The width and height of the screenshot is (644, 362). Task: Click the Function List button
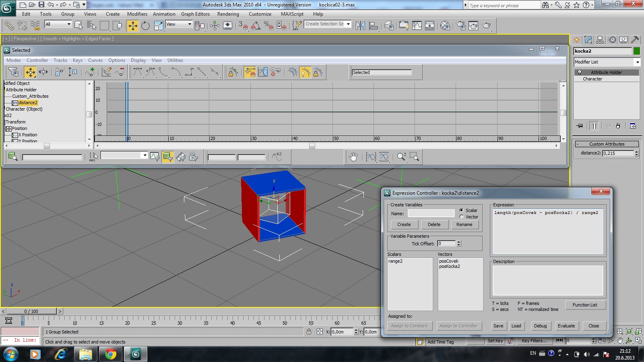[585, 305]
